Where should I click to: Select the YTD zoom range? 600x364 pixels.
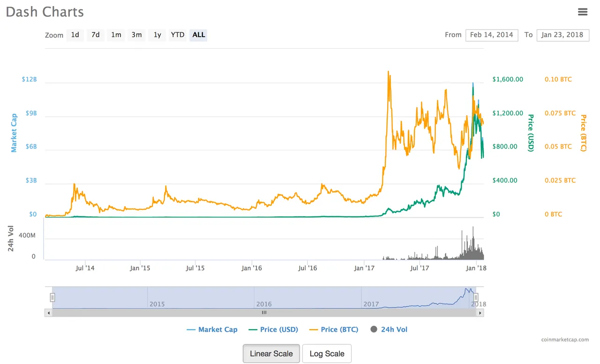[178, 35]
